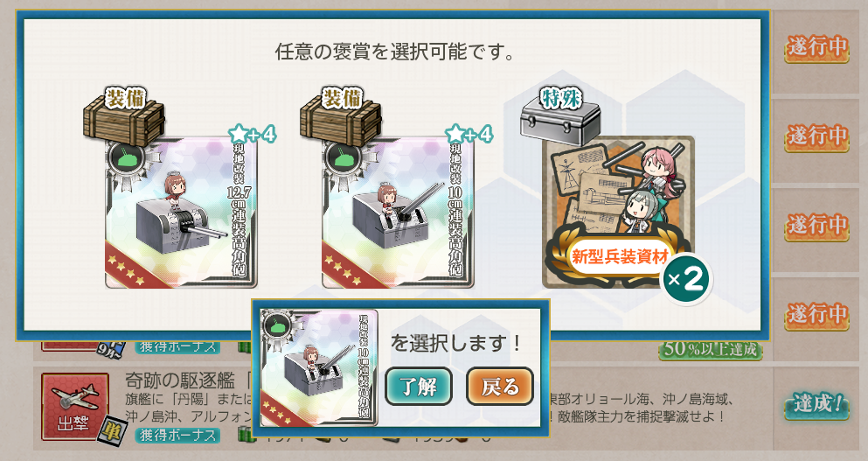The width and height of the screenshot is (868, 461).
Task: Click the ★+4 badge on the 10cm card
Action: (469, 134)
